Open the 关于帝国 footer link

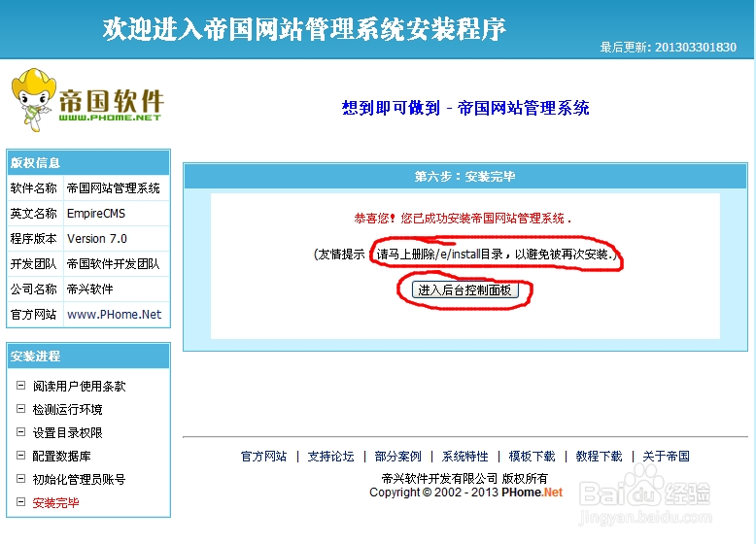[666, 457]
